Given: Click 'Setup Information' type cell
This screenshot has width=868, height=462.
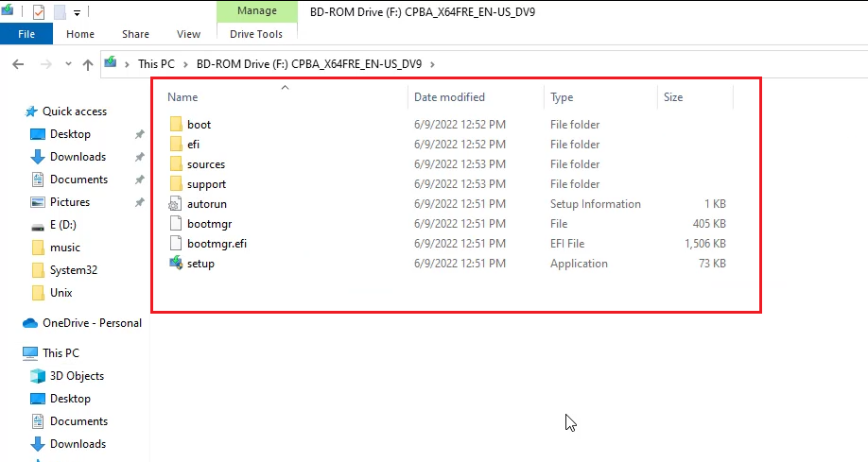Looking at the screenshot, I should pyautogui.click(x=595, y=204).
